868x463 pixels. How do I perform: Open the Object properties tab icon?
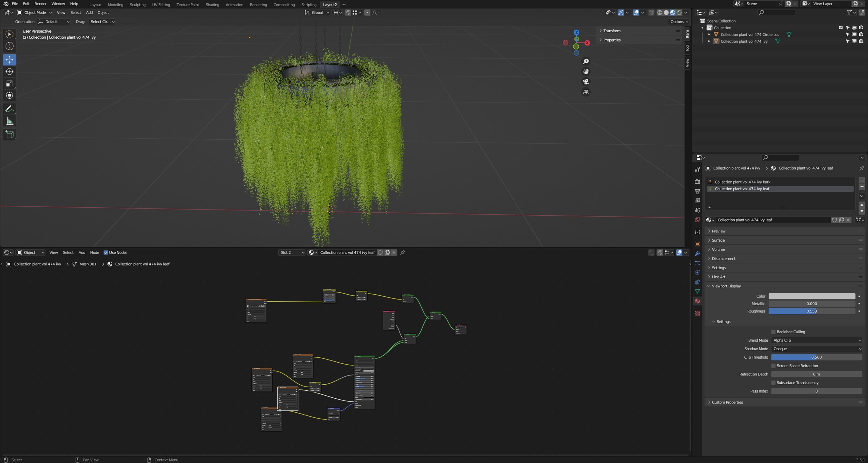coord(697,244)
